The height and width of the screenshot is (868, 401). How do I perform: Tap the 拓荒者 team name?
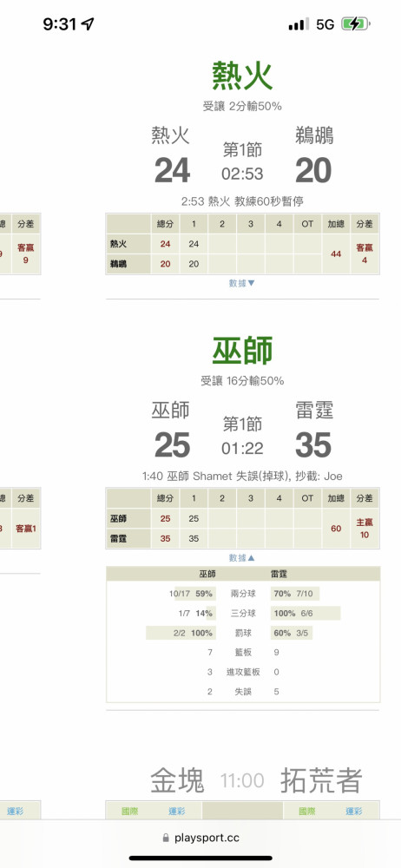tap(321, 780)
